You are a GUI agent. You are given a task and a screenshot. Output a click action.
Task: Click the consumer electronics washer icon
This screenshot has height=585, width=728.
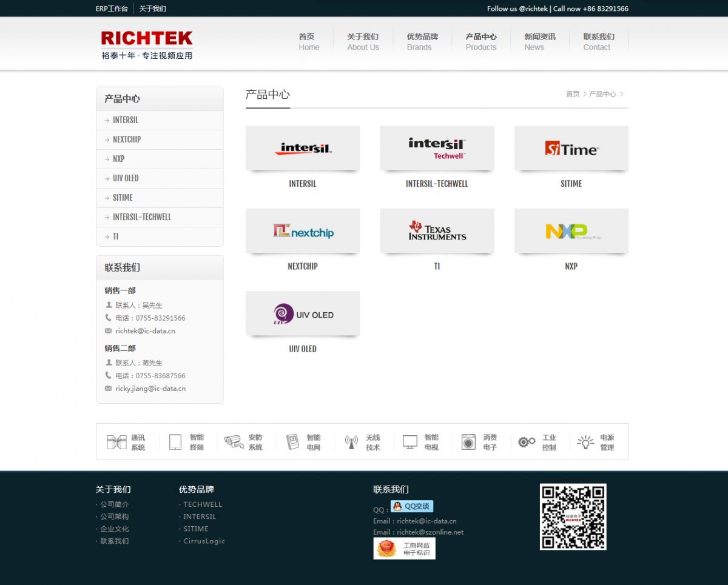coord(468,442)
